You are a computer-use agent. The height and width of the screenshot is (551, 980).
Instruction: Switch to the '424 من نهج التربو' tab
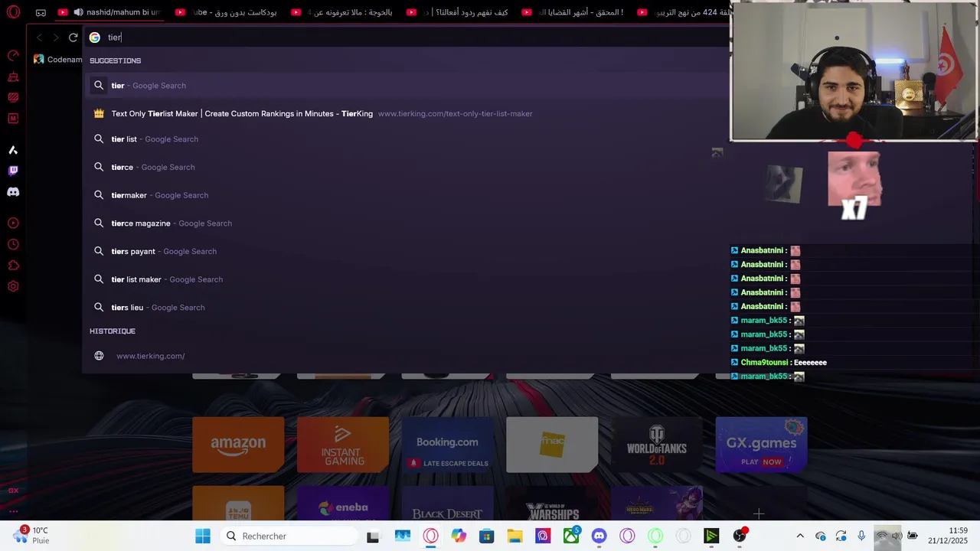click(681, 12)
